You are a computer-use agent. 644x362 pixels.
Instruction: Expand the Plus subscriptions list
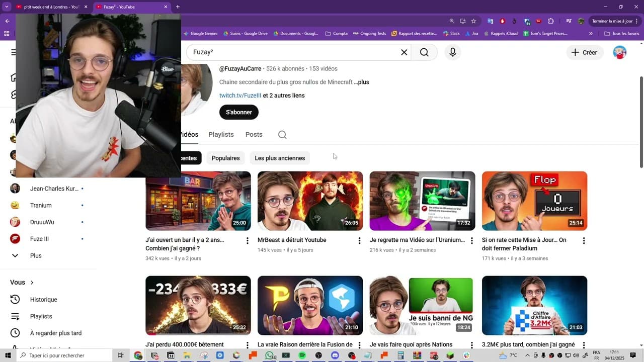click(35, 256)
